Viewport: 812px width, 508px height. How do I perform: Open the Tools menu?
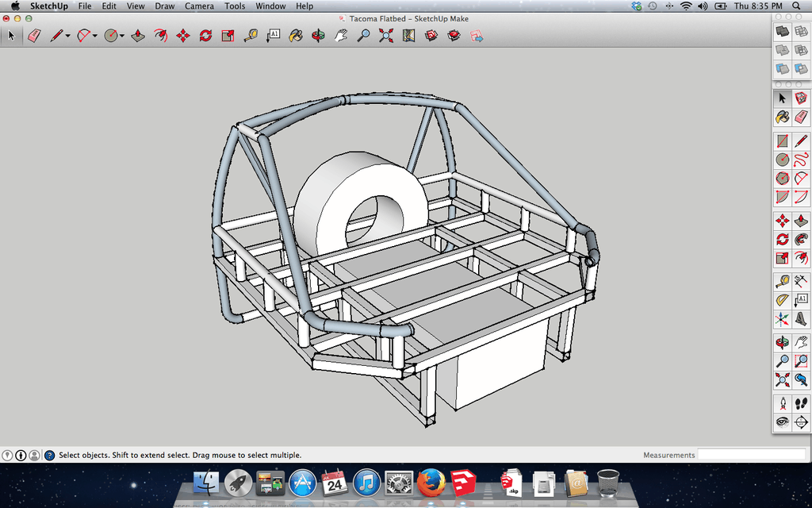click(x=235, y=6)
